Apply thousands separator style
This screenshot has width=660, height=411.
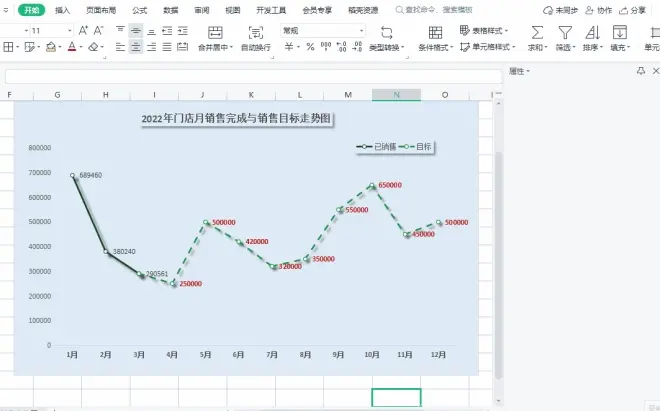coord(326,47)
